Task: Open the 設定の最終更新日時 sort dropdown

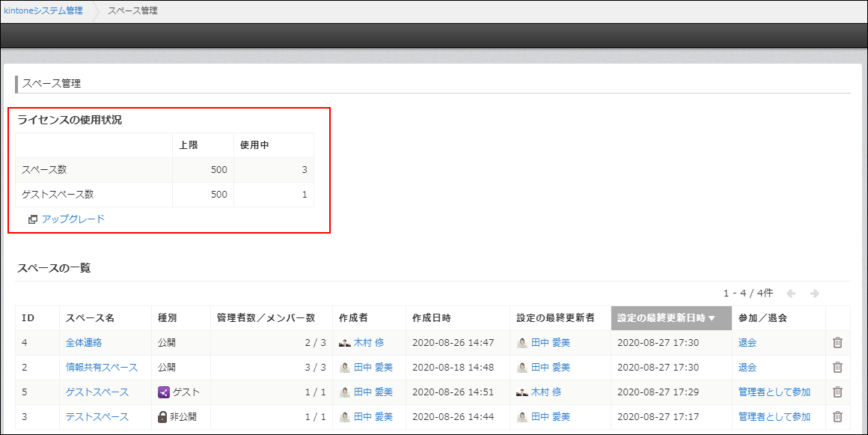Action: tap(711, 317)
